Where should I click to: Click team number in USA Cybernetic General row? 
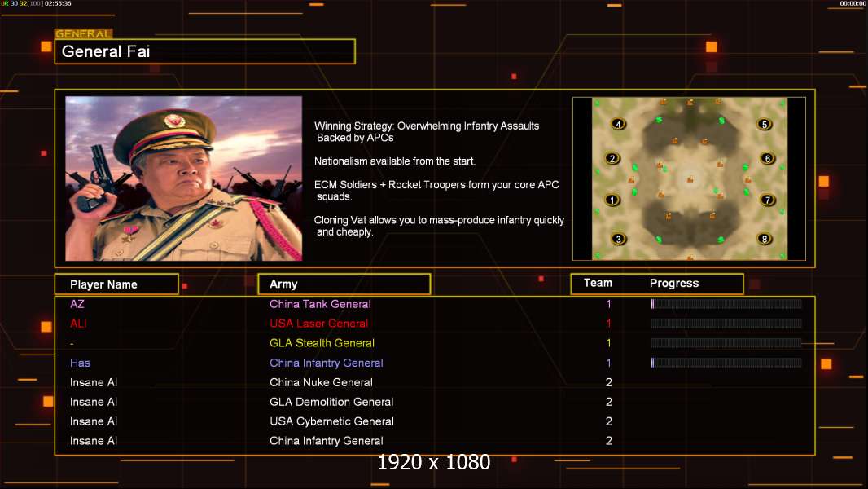(x=609, y=421)
